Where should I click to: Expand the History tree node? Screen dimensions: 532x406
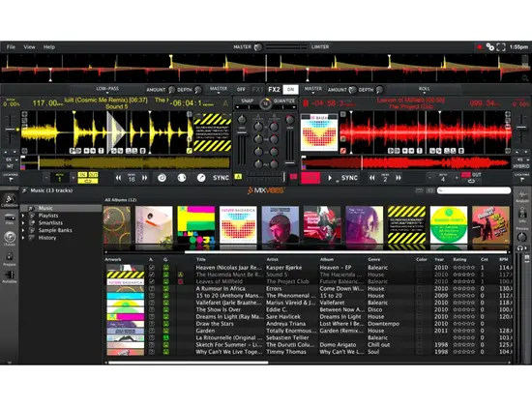click(x=23, y=238)
